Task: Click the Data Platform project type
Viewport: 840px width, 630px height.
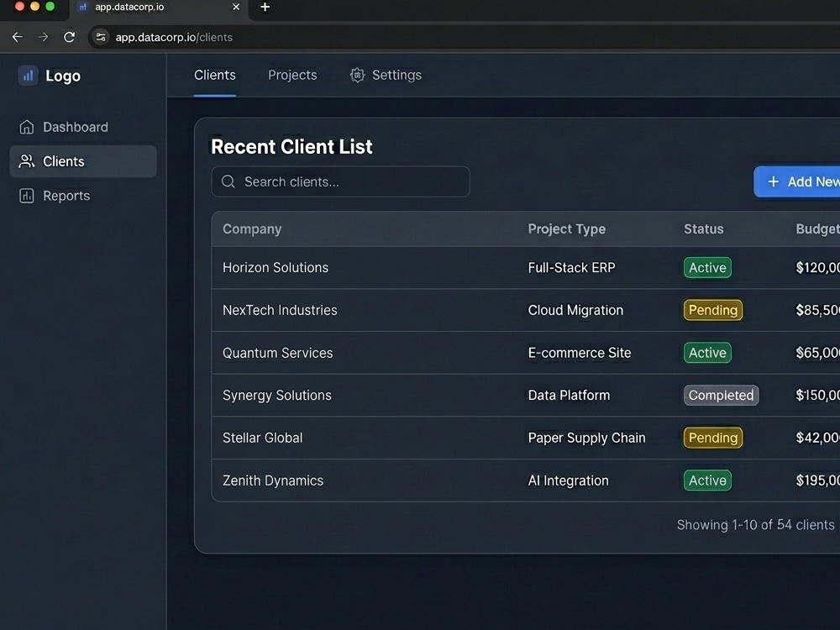Action: click(569, 396)
